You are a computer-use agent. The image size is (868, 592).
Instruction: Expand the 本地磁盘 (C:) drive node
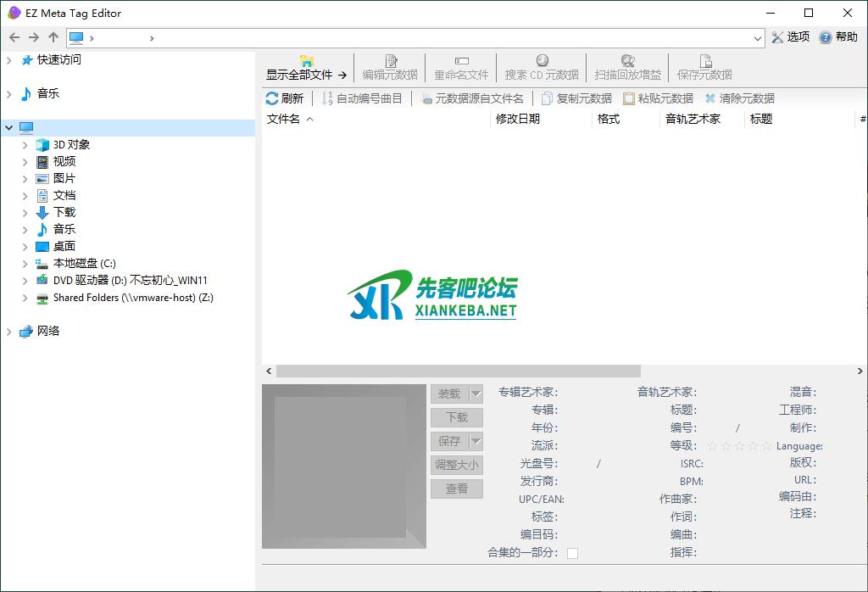pyautogui.click(x=25, y=264)
